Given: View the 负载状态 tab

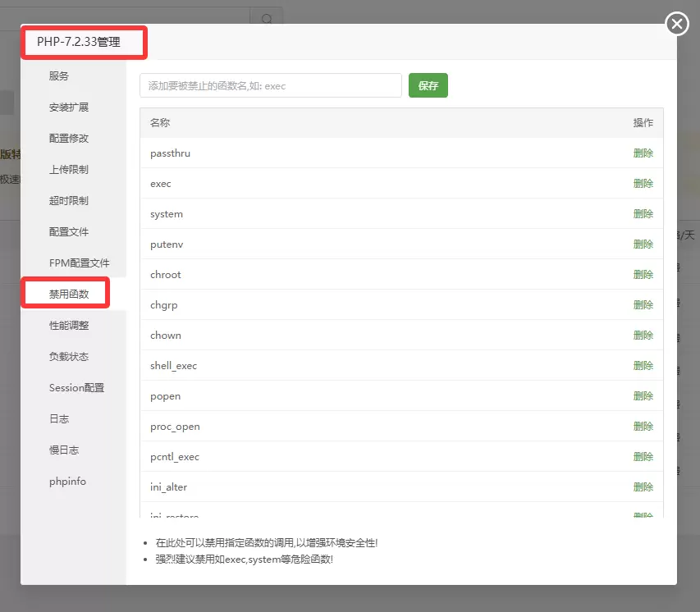Looking at the screenshot, I should pyautogui.click(x=69, y=357).
